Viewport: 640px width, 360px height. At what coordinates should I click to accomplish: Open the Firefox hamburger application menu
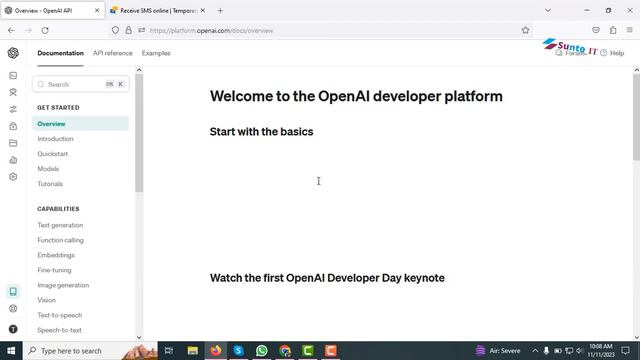pyautogui.click(x=630, y=30)
